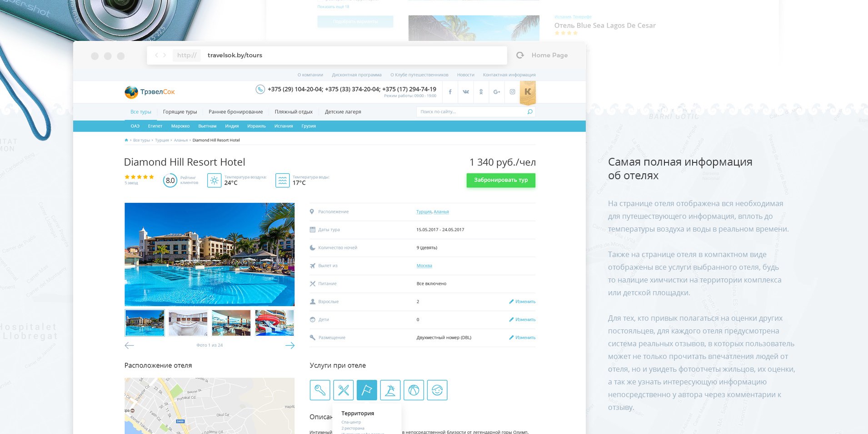Image resolution: width=868 pixels, height=434 pixels.
Task: Select the palm island beach service icon
Action: point(390,390)
